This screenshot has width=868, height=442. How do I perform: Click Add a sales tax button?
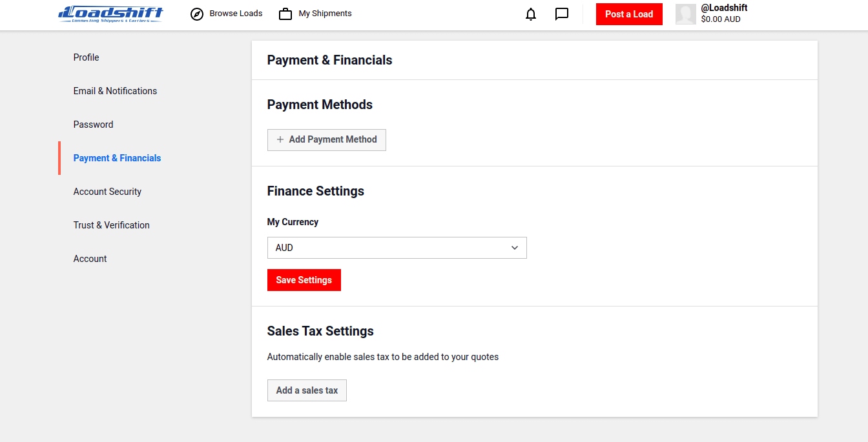pyautogui.click(x=307, y=390)
